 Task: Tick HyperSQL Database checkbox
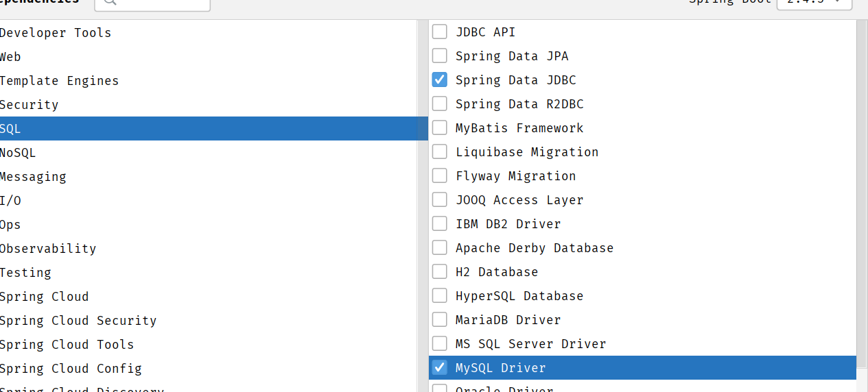click(x=440, y=295)
